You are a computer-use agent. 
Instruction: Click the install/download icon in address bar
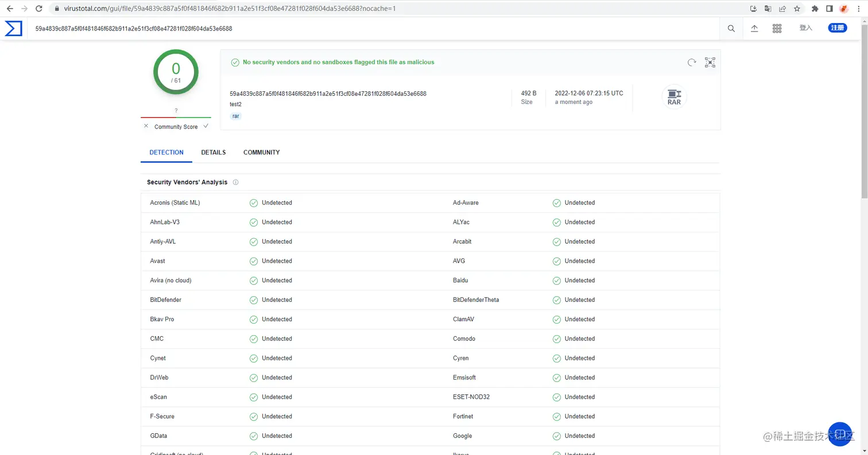coord(754,9)
